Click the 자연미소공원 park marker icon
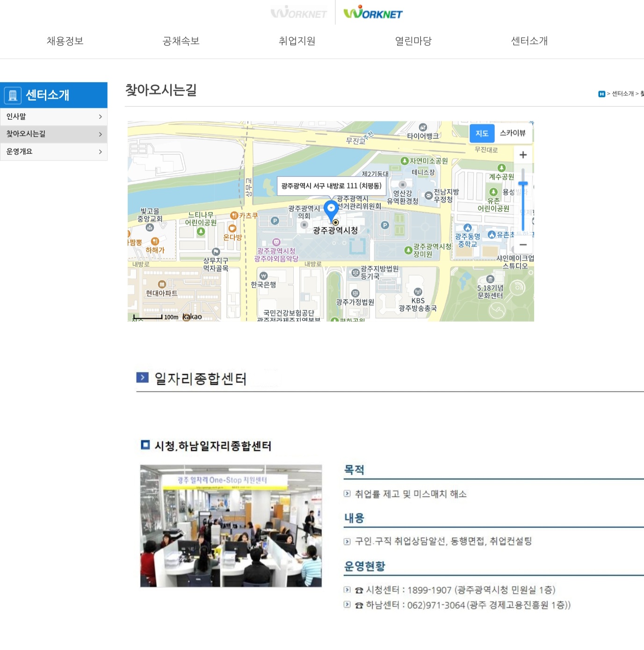 pyautogui.click(x=405, y=161)
